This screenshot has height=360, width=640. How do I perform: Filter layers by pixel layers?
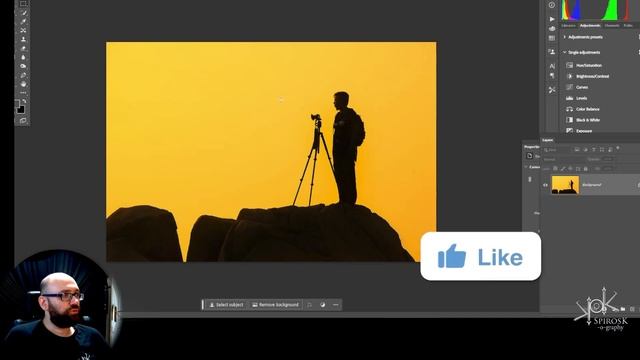point(577,149)
